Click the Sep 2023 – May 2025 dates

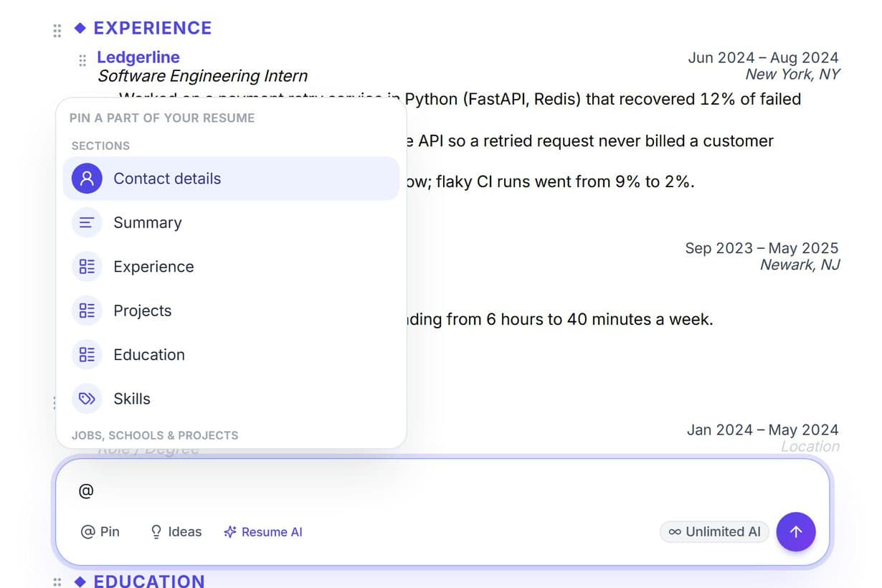pyautogui.click(x=762, y=248)
